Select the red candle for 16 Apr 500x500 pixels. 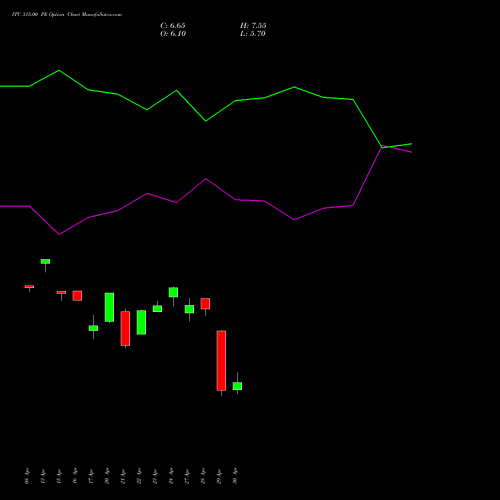coord(77,296)
